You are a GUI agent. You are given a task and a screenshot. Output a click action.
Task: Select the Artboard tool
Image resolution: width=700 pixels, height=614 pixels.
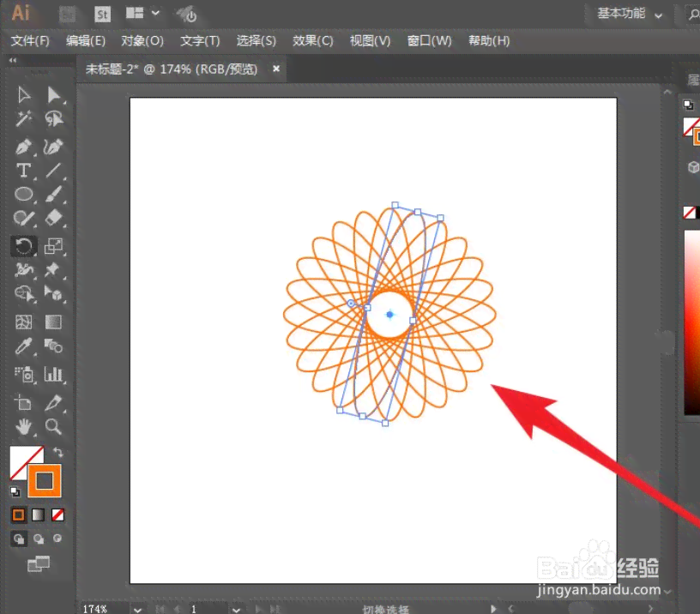click(24, 403)
